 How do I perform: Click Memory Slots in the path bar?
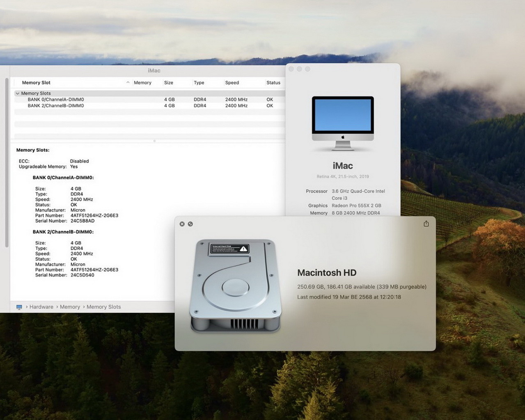pos(104,307)
